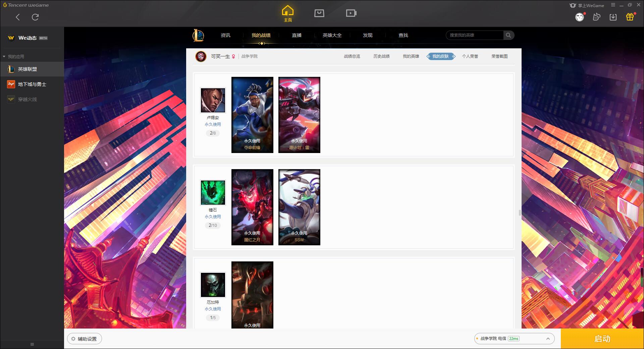This screenshot has width=644, height=349.
Task: Click the 锤石 champion portrait
Action: (213, 192)
